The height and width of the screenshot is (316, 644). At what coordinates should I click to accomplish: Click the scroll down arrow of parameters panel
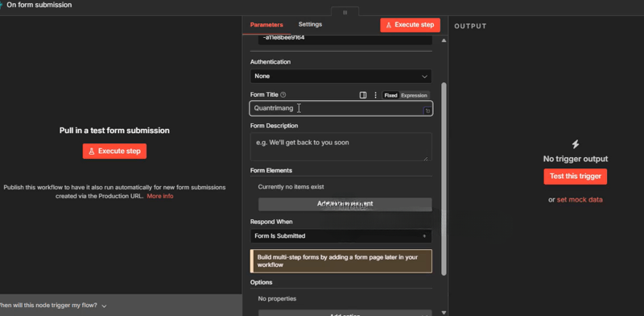pyautogui.click(x=444, y=313)
